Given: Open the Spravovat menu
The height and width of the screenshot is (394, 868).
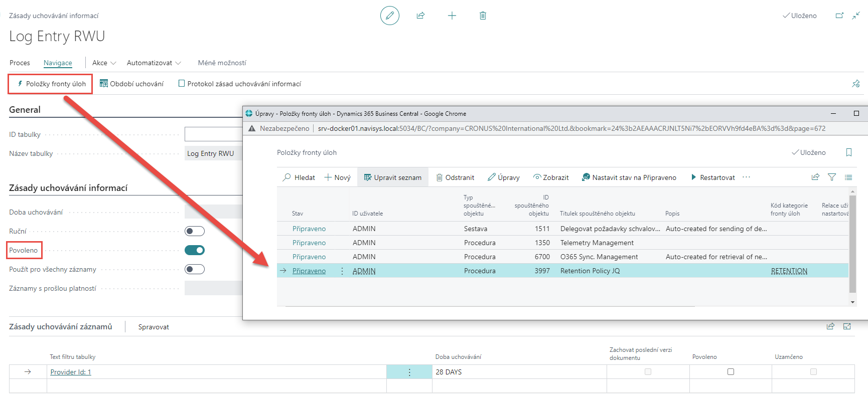Looking at the screenshot, I should pos(154,327).
